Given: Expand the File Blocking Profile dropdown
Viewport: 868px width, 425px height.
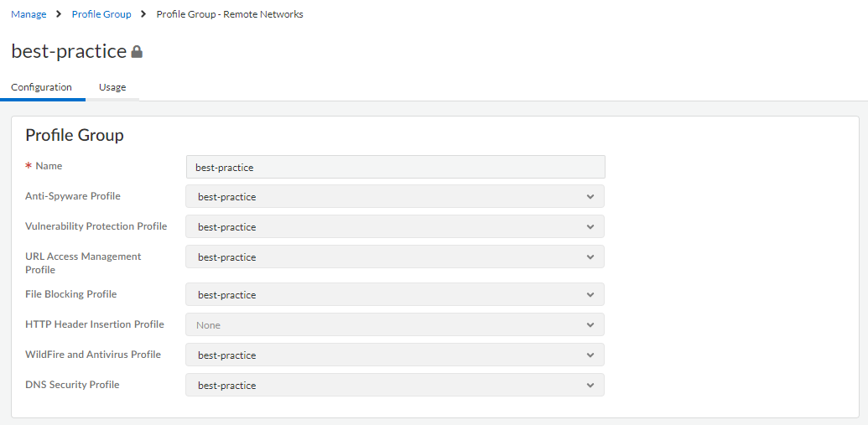Looking at the screenshot, I should click(395, 295).
